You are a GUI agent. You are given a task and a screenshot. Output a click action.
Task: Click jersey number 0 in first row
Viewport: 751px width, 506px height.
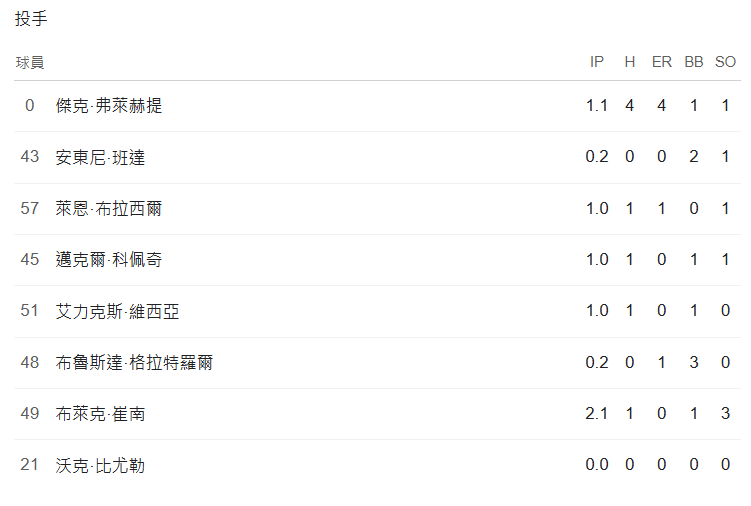[30, 106]
